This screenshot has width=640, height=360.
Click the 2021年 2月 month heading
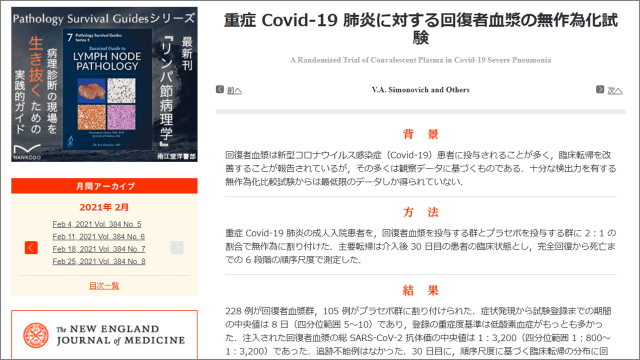pos(104,207)
